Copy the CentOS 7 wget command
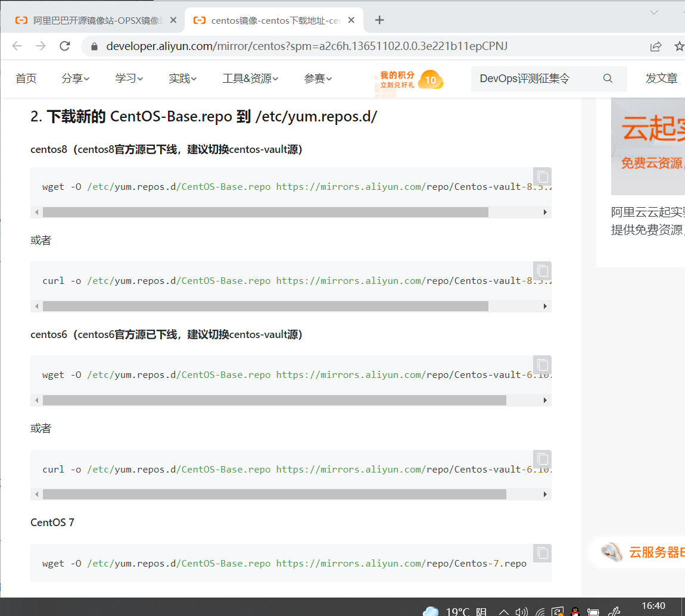Image resolution: width=685 pixels, height=616 pixels. pos(542,553)
